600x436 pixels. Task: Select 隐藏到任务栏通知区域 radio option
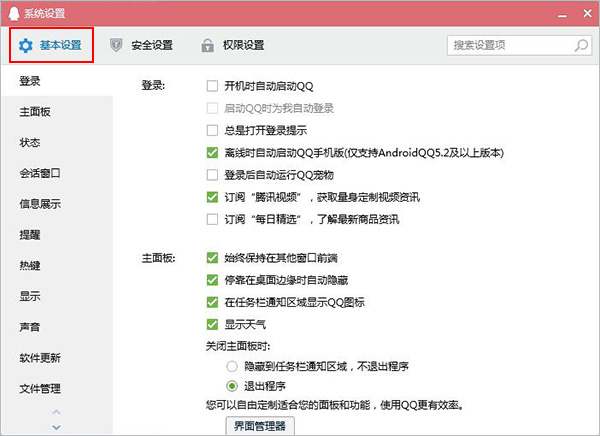click(232, 366)
